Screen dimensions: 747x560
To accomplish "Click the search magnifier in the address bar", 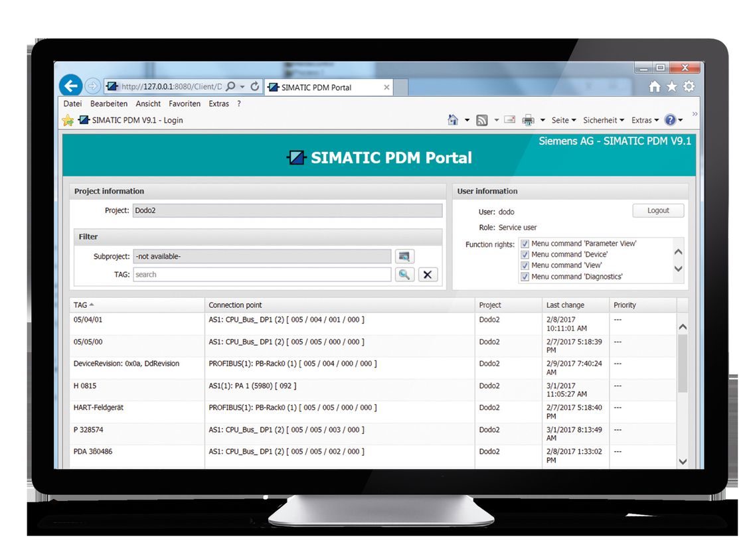I will [x=230, y=86].
